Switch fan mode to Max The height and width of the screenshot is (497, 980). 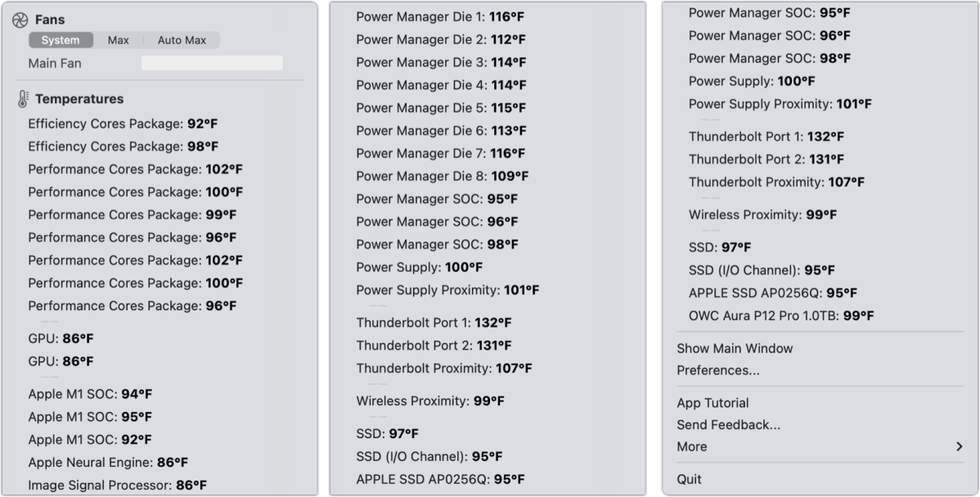[x=118, y=40]
